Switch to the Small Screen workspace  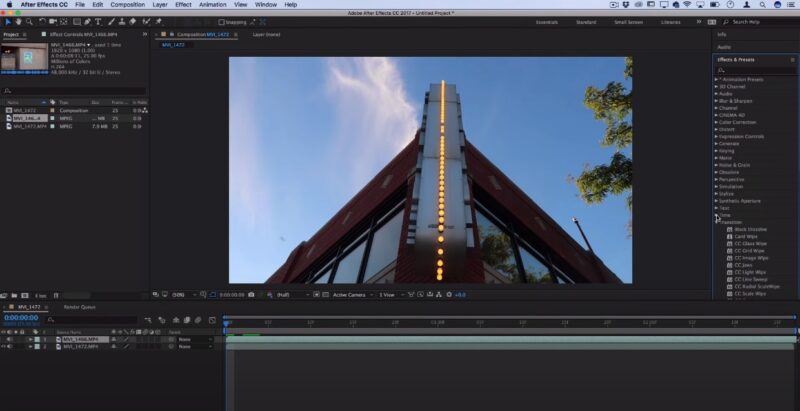pos(629,22)
